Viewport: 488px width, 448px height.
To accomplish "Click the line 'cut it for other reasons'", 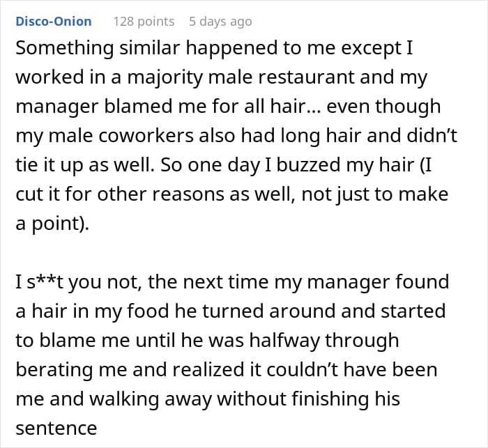I will (x=232, y=194).
